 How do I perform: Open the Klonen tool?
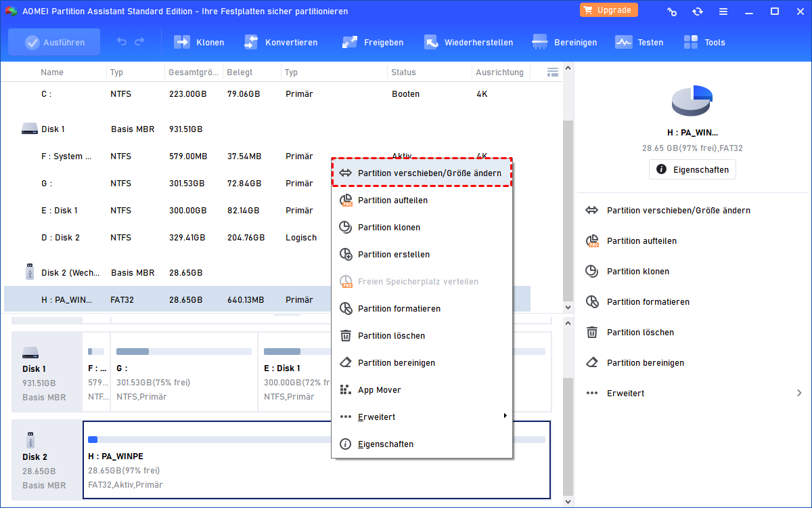[x=199, y=42]
